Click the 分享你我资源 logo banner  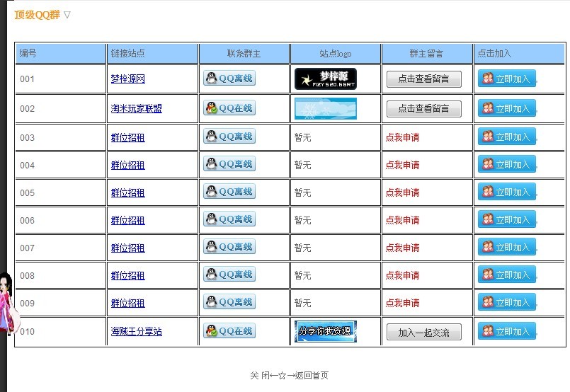tap(326, 331)
